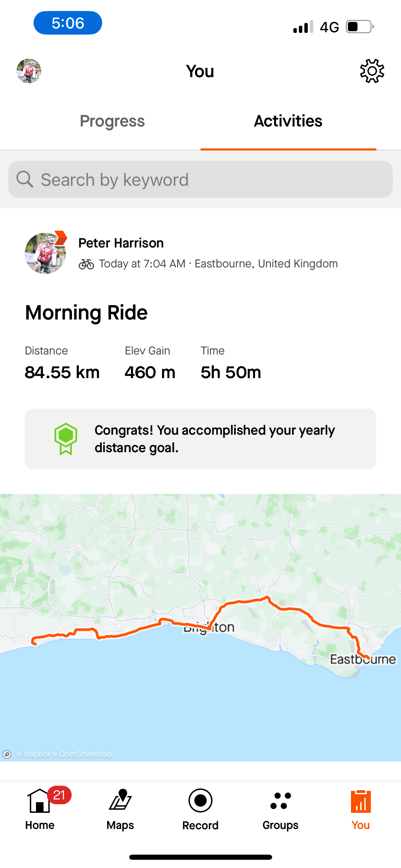The width and height of the screenshot is (401, 868).
Task: Tap Peter Harrison's activity profile photo
Action: click(x=45, y=253)
